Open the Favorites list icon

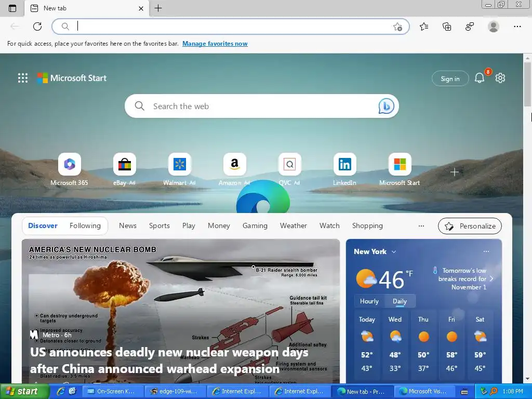tap(424, 26)
